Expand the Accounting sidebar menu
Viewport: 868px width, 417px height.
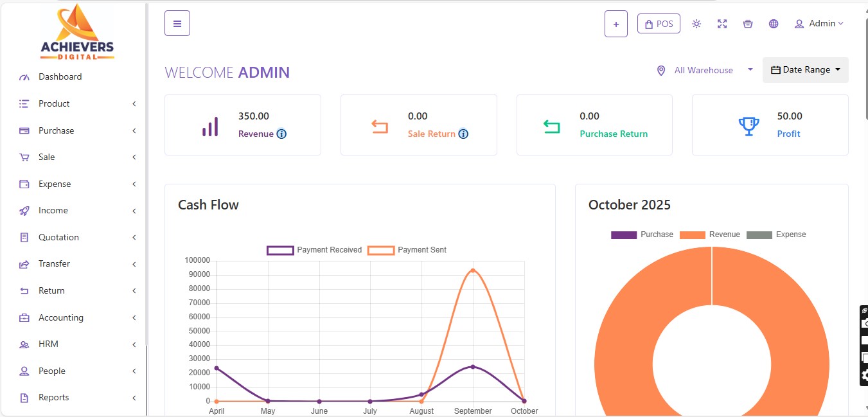coord(62,317)
